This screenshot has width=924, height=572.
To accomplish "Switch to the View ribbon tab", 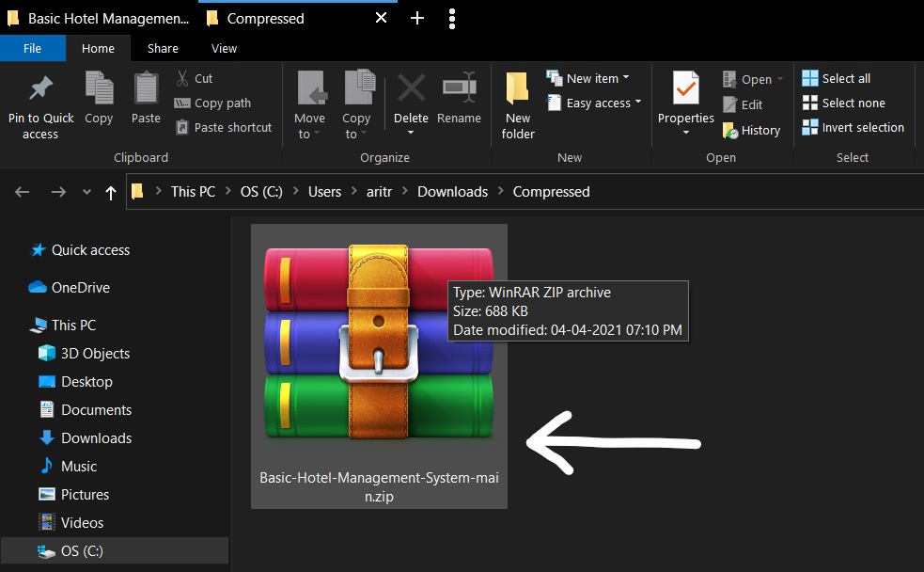I will click(224, 48).
